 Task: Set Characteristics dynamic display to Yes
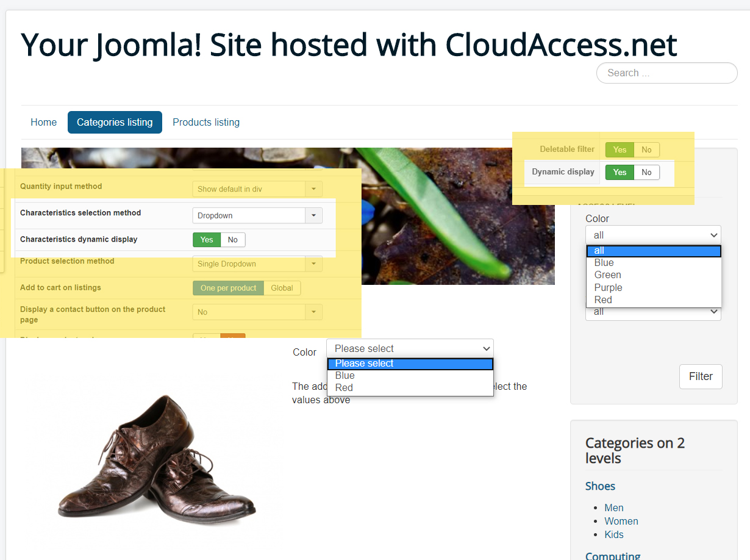click(x=207, y=240)
